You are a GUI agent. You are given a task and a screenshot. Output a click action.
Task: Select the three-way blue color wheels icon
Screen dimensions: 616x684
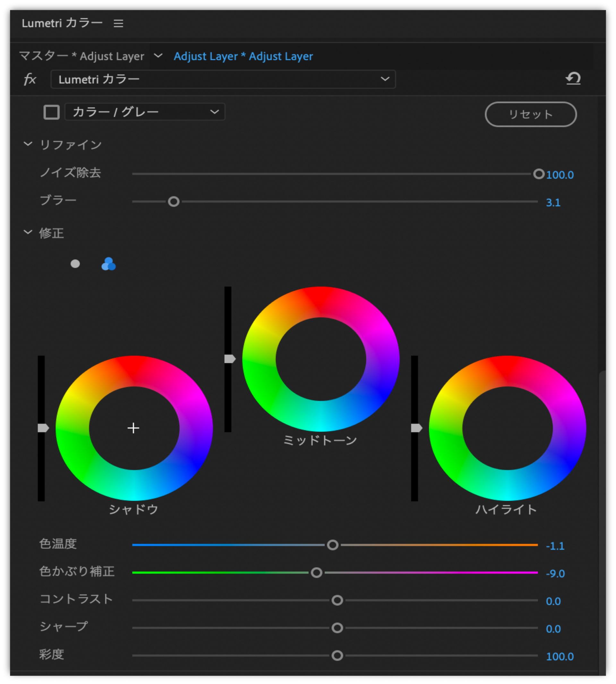pyautogui.click(x=108, y=264)
